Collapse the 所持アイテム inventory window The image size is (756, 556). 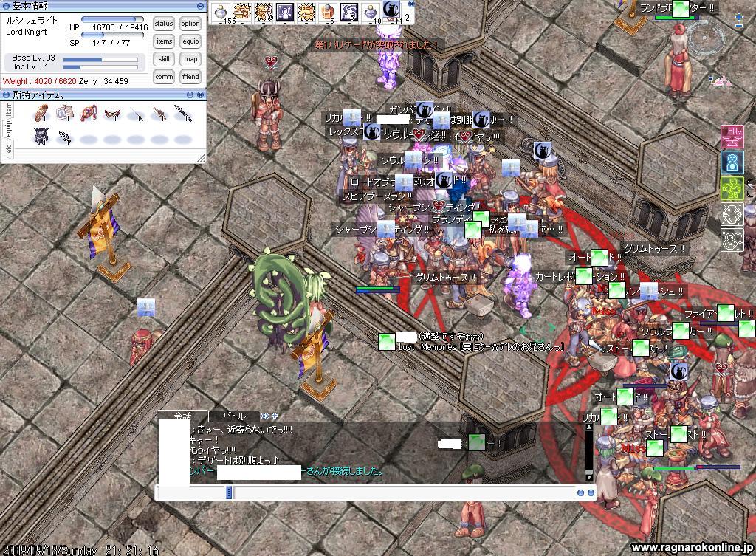(190, 95)
